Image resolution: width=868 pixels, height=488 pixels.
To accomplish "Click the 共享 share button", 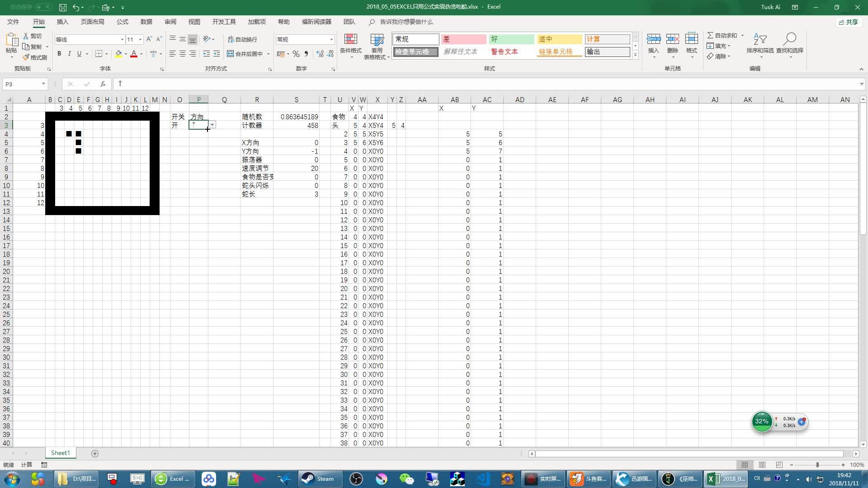I will click(x=848, y=22).
